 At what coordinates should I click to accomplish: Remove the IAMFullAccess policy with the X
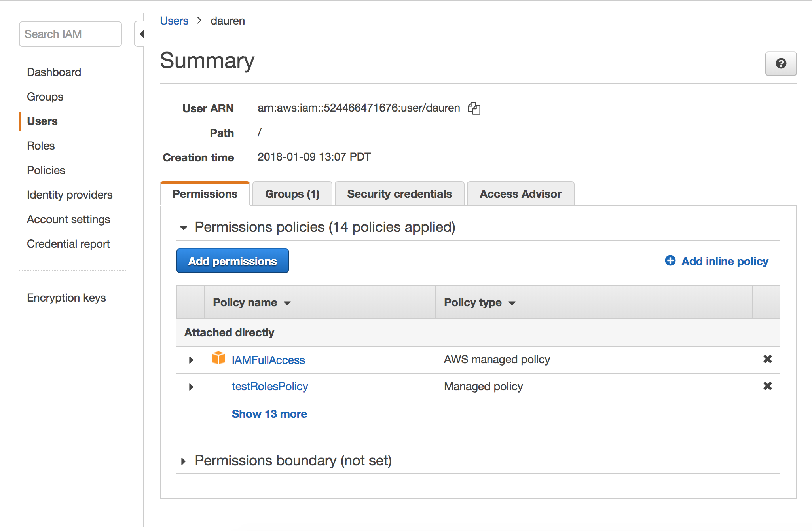tap(767, 359)
